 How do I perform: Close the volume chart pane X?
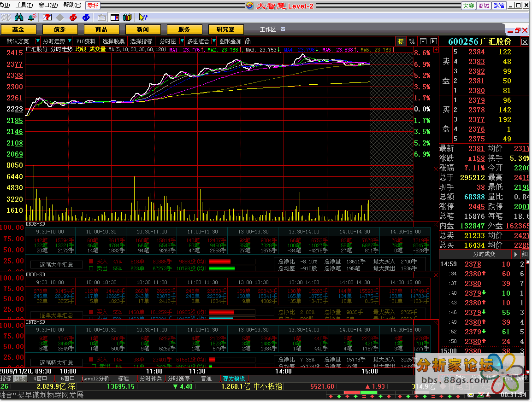(x=436, y=169)
